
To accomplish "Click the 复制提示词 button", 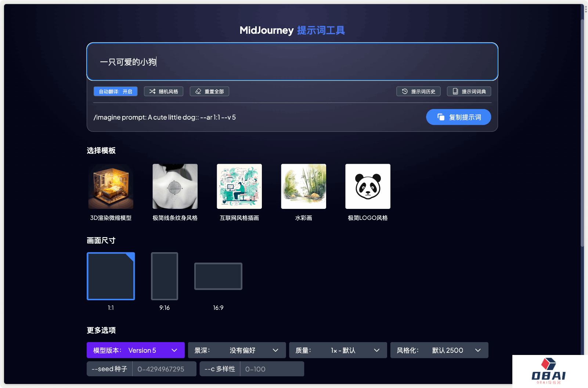I will coord(458,117).
